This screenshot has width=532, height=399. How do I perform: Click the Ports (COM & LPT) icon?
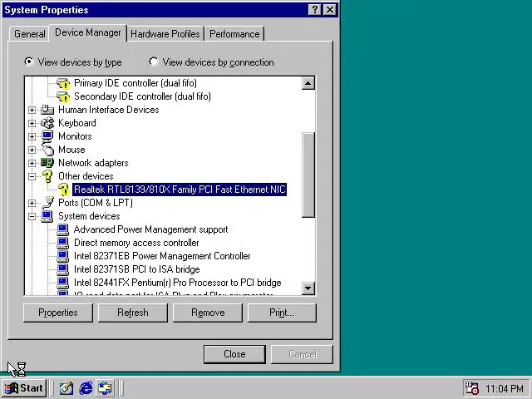(47, 203)
